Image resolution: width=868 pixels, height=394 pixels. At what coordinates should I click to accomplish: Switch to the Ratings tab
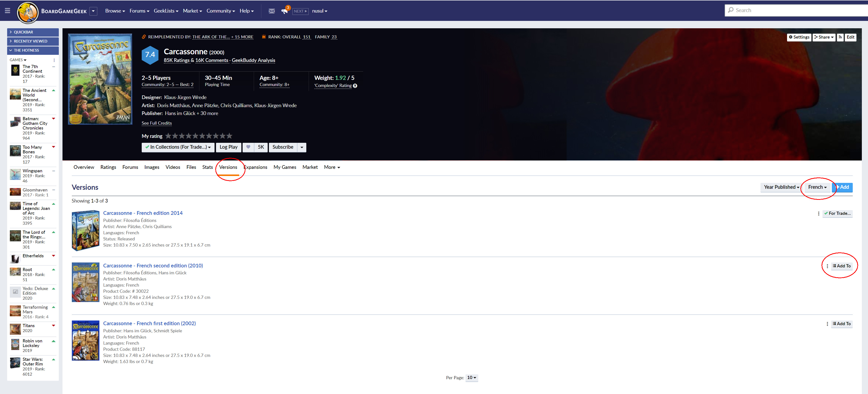(108, 167)
